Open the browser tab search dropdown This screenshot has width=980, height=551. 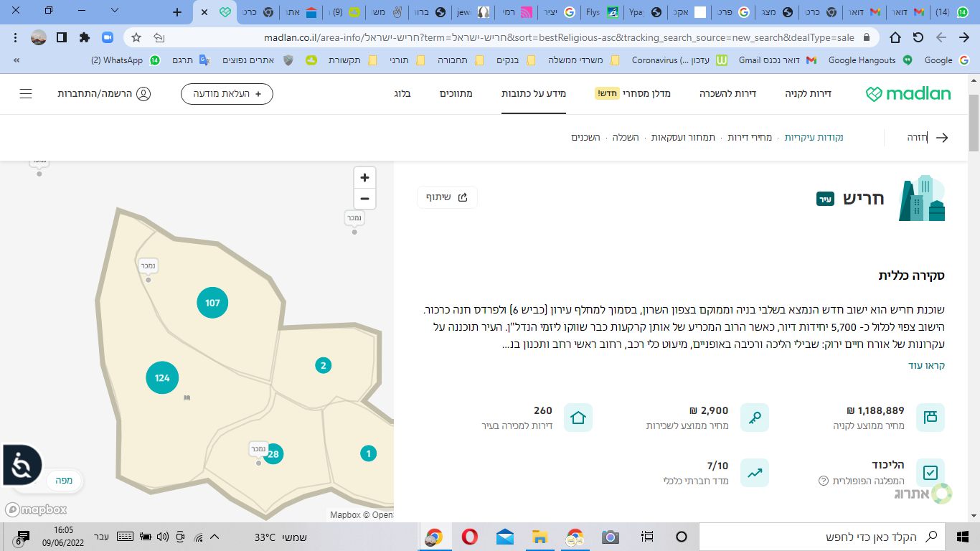[x=116, y=11]
